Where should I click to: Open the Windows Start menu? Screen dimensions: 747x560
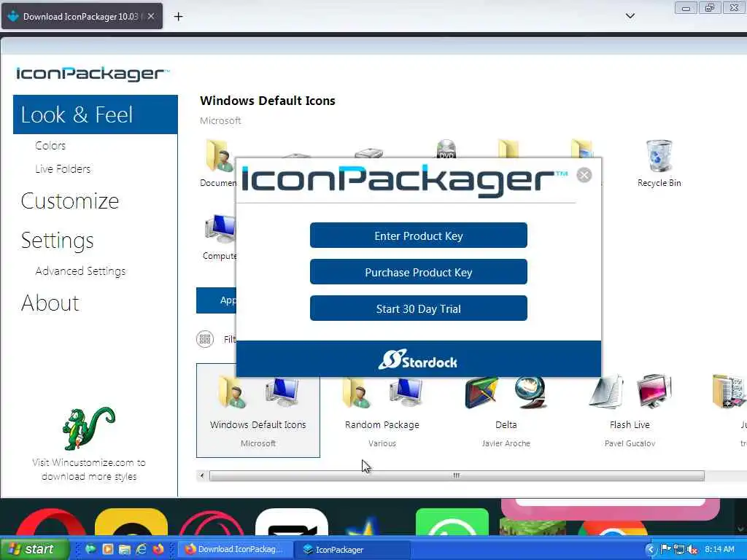tap(34, 549)
